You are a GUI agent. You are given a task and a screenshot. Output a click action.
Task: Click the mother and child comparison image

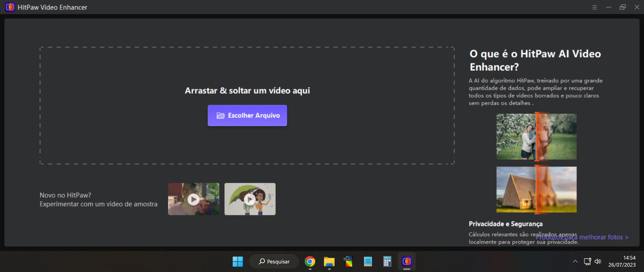pyautogui.click(x=536, y=137)
